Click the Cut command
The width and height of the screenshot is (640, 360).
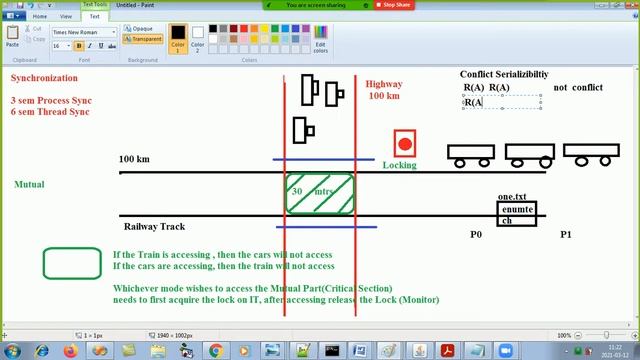(33, 29)
